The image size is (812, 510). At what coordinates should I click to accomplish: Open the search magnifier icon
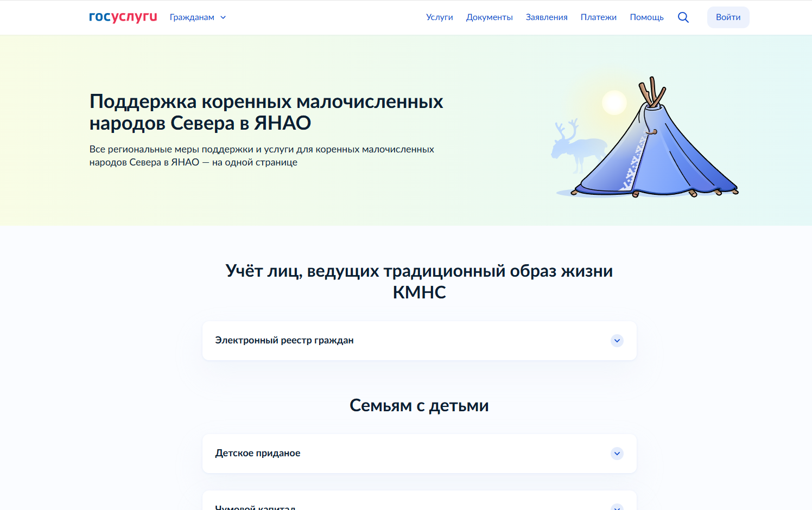tap(683, 17)
